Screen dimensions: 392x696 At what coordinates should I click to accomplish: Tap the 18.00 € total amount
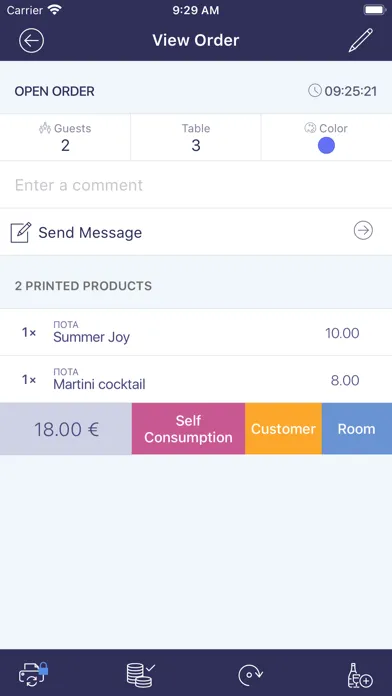point(66,429)
